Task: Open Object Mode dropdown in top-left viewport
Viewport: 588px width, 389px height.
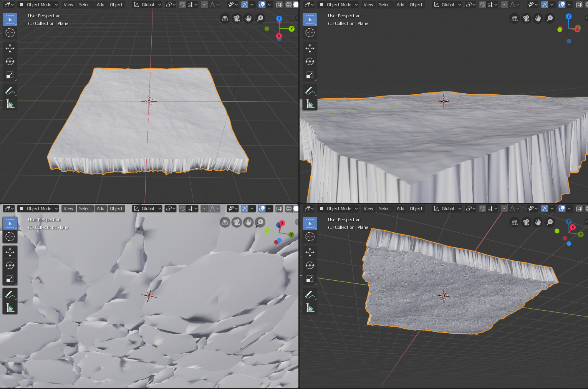Action: click(38, 5)
